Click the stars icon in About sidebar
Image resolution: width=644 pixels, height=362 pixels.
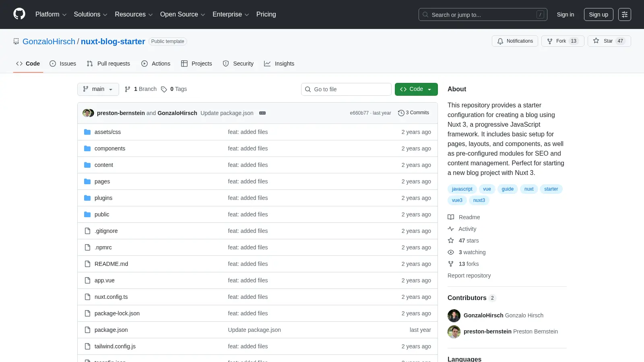[451, 241]
